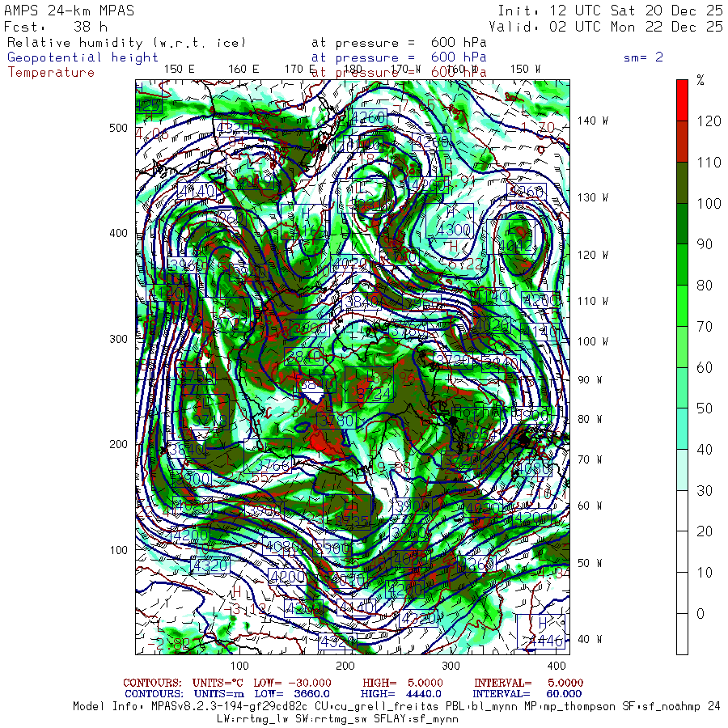Click the blue 'LOW= 3660.0' text
Screen dimensions: 728x728
[292, 694]
